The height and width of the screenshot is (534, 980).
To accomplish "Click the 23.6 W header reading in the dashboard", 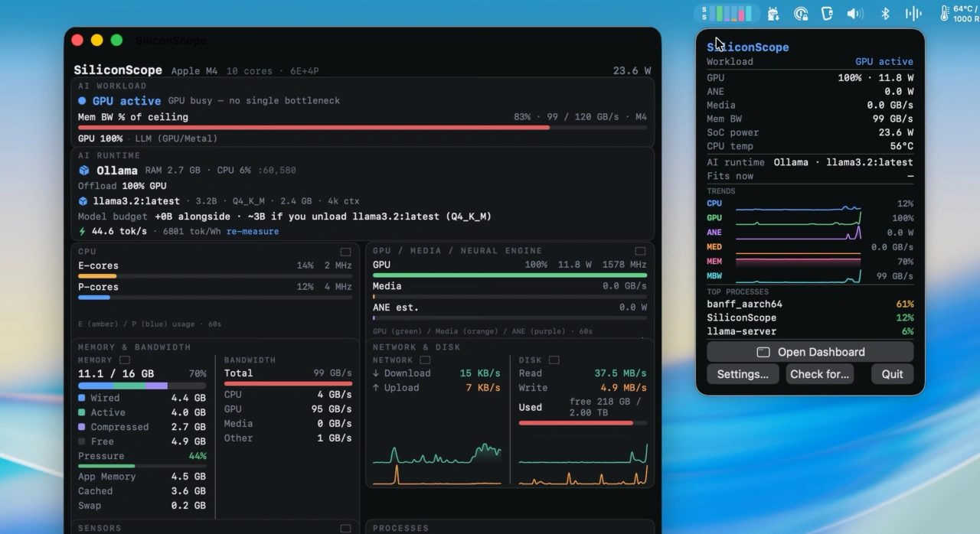I will [x=632, y=70].
